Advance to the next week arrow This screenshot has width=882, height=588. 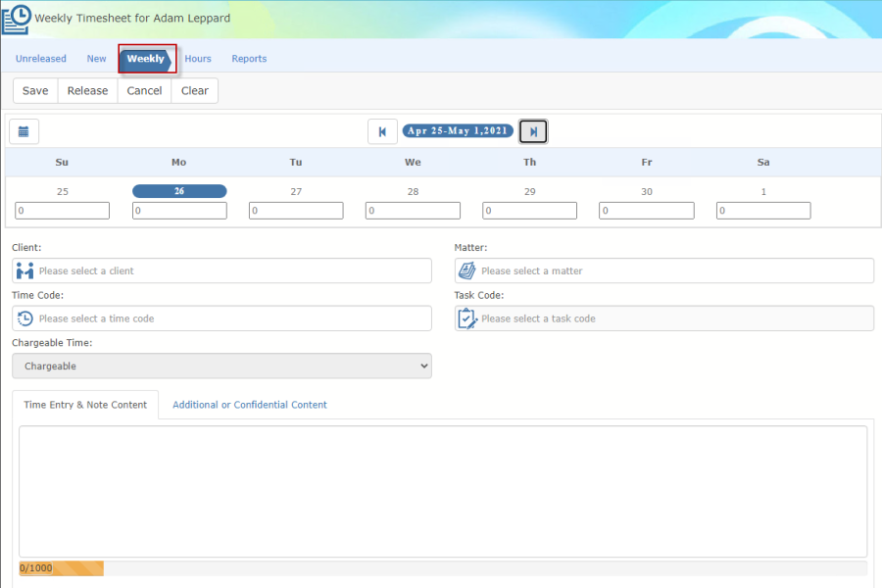point(533,131)
